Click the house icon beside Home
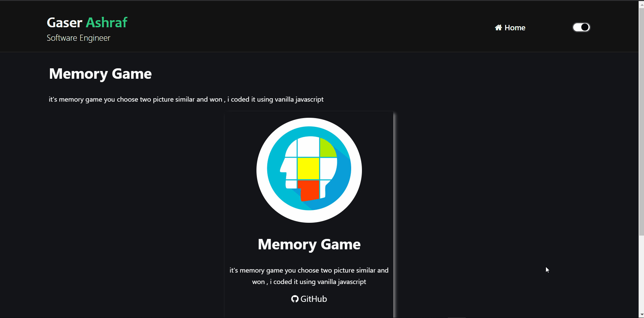This screenshot has width=644, height=318. [499, 27]
